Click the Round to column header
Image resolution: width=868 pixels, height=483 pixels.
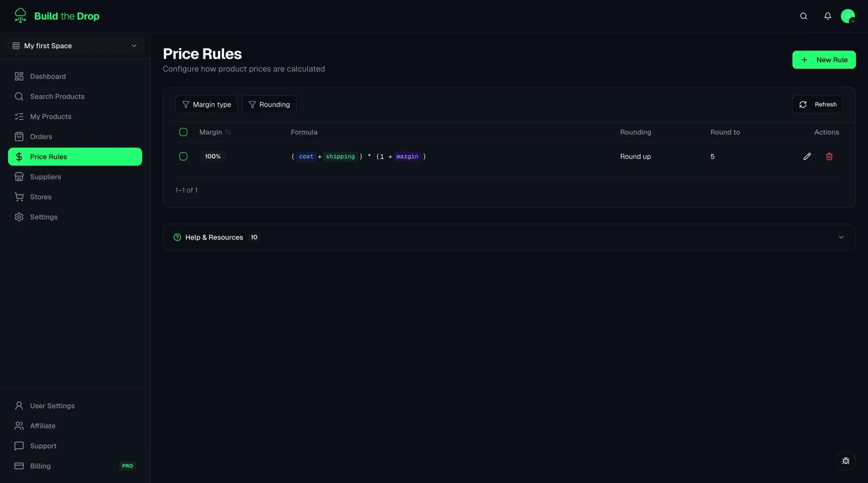(x=725, y=132)
